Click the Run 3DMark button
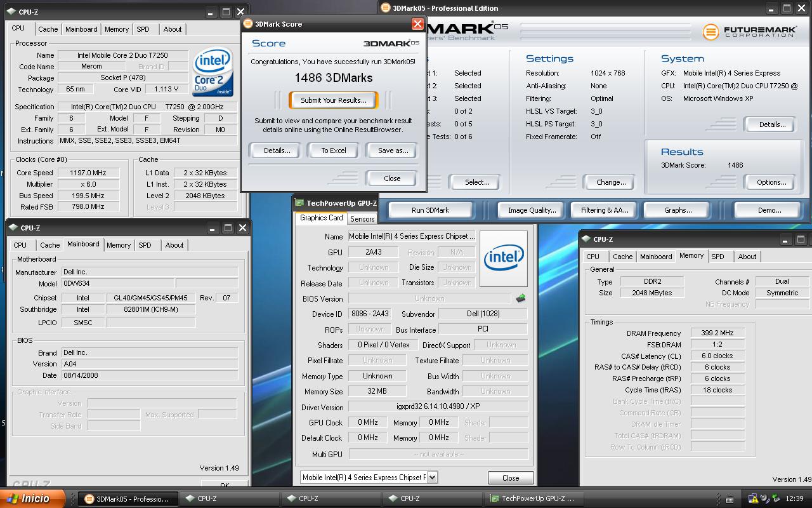This screenshot has height=508, width=812. [x=430, y=210]
